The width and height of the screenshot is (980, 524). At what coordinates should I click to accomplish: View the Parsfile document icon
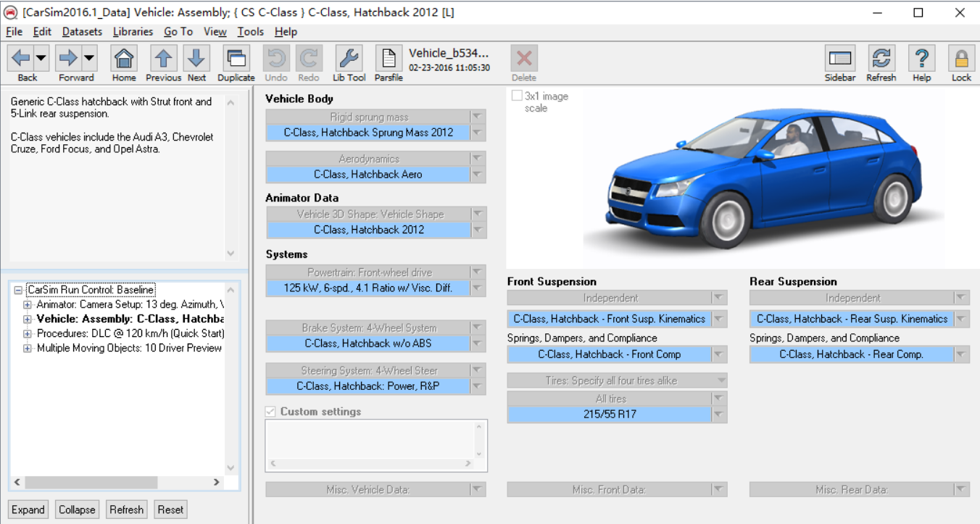[x=389, y=58]
